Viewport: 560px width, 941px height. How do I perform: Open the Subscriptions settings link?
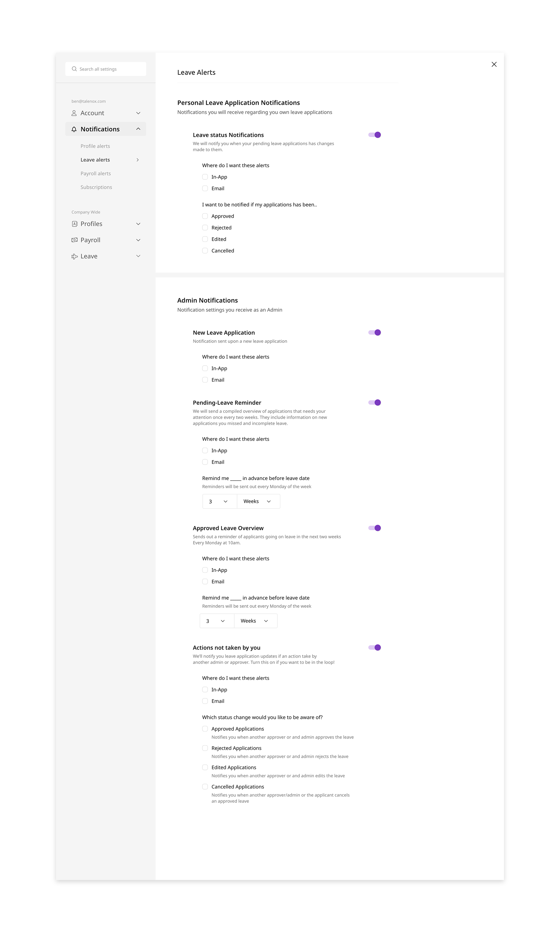click(96, 187)
